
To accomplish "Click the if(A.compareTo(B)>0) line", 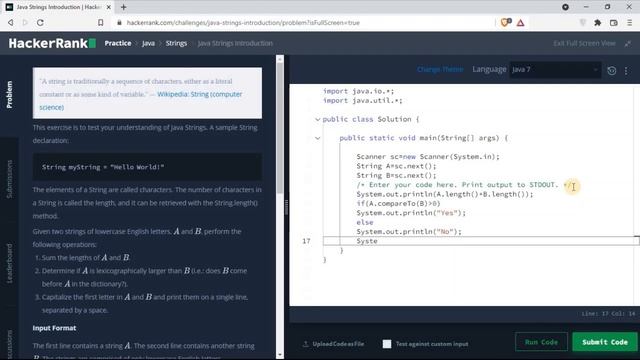I will [x=398, y=203].
